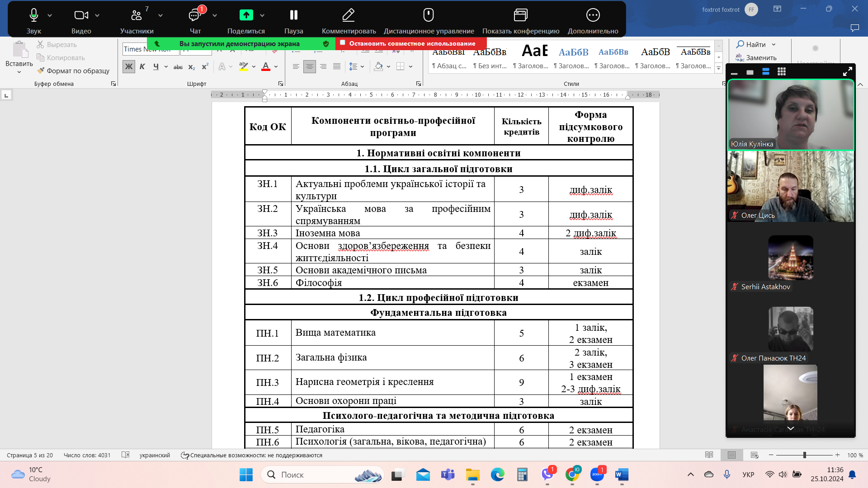Viewport: 868px width, 488px height.
Task: Click Остановить совместное использование to stop sharing
Action: (x=411, y=43)
